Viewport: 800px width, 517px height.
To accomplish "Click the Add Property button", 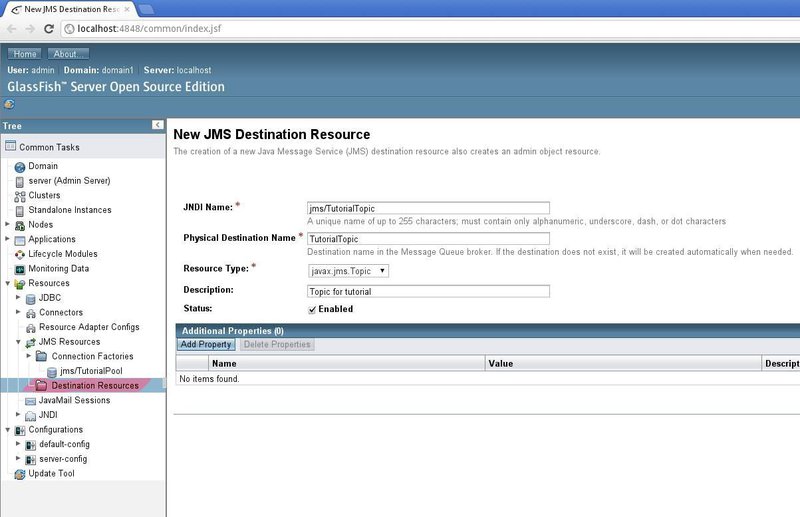I will tap(206, 344).
